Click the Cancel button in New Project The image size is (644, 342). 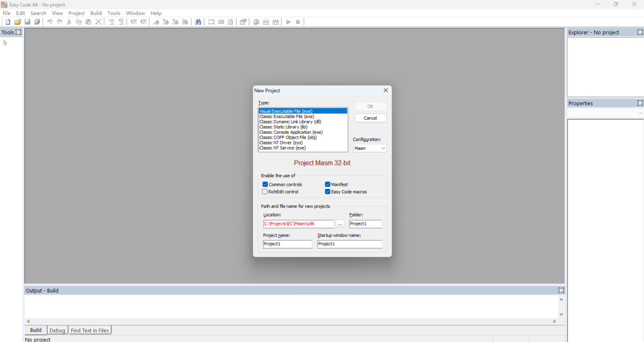[370, 118]
